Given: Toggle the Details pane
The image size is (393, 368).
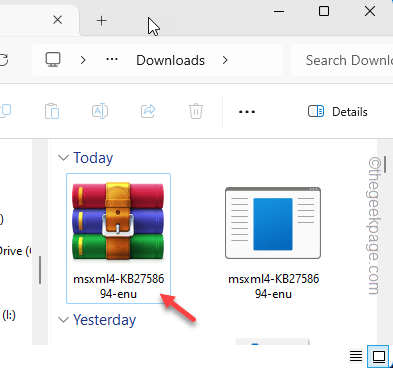Looking at the screenshot, I should click(338, 112).
